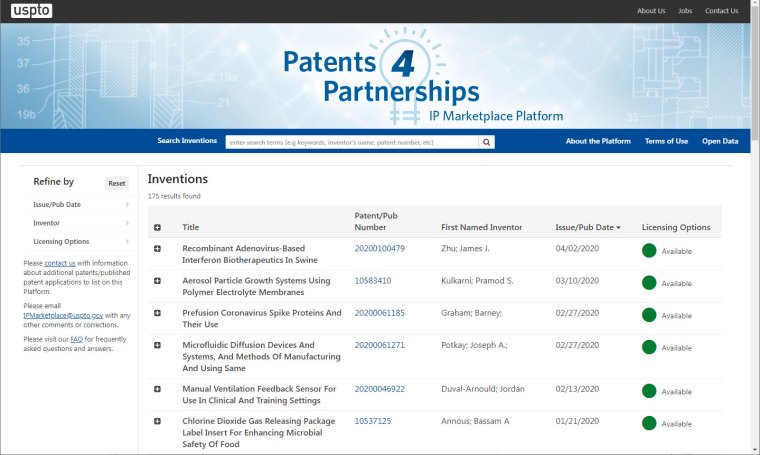Open About Us in top bar
This screenshot has width=760, height=455.
pos(651,11)
